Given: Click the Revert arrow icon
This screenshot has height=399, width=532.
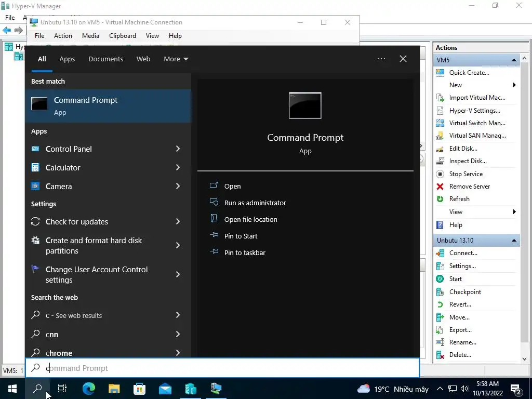Looking at the screenshot, I should click(x=440, y=304).
